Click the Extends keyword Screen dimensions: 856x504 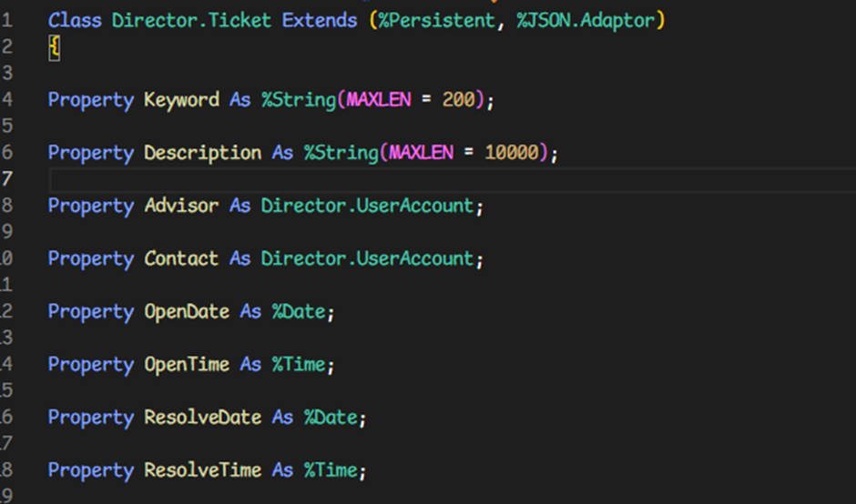(x=320, y=20)
